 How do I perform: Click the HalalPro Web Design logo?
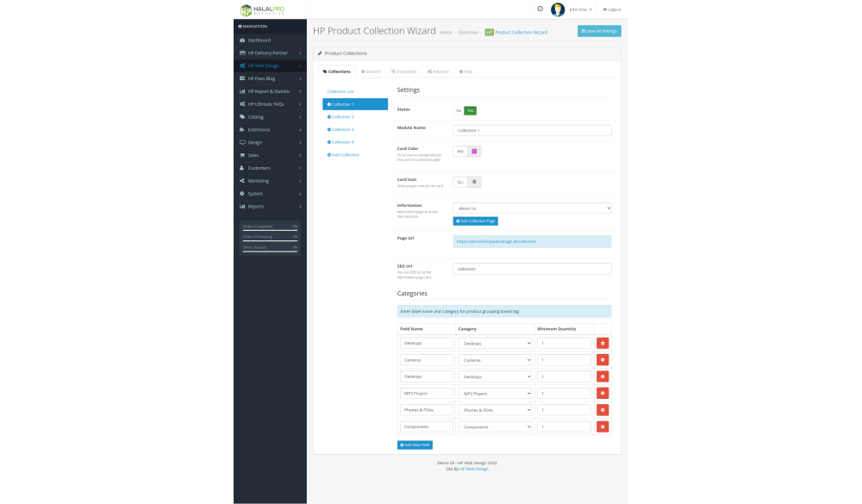click(x=261, y=9)
